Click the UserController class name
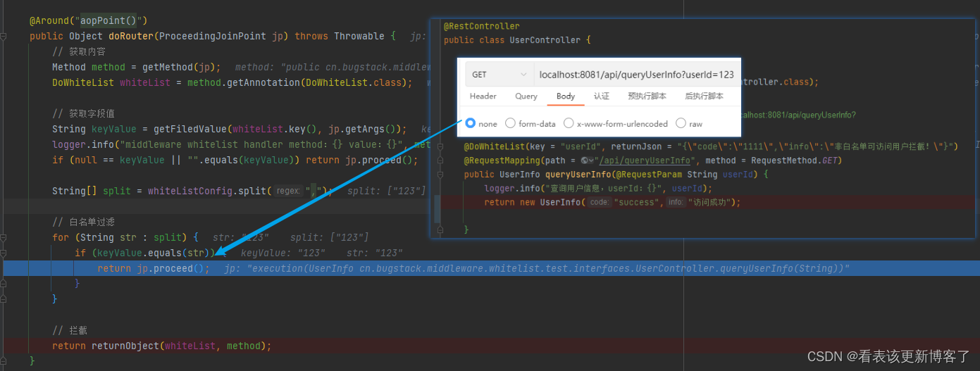 [x=545, y=40]
